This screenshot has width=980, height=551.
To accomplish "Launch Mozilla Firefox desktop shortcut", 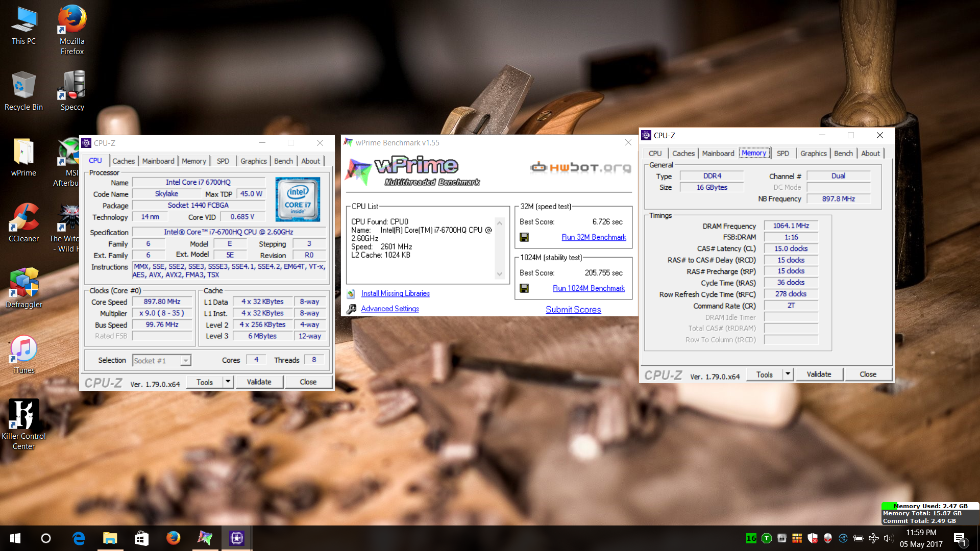I will click(x=72, y=30).
